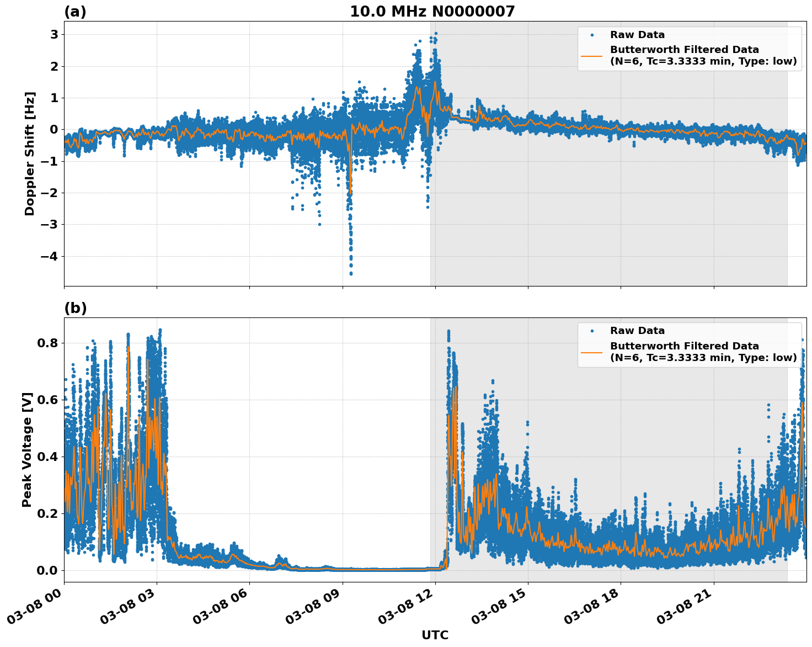Expand the panel label (b)

[x=76, y=309]
